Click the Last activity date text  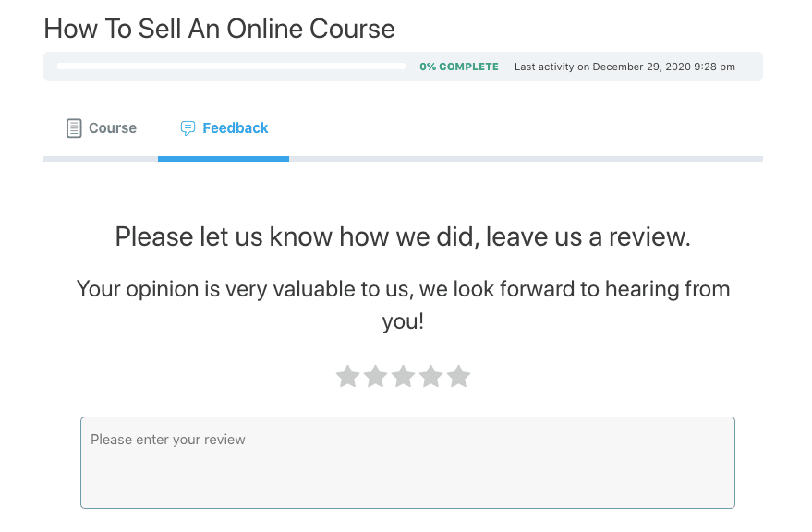[x=624, y=66]
